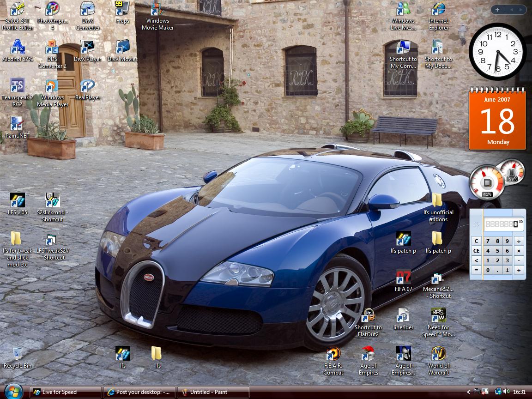
Task: Open Windows Media Player shortcut
Action: point(52,93)
